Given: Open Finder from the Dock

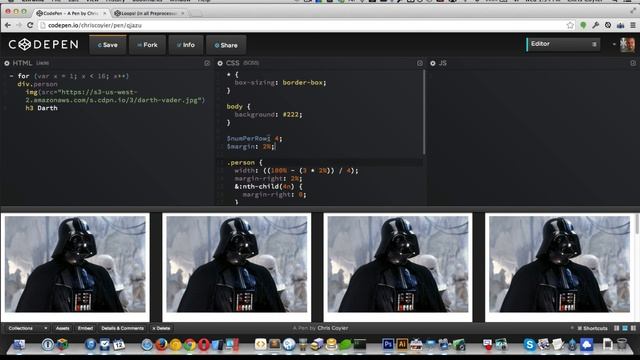Looking at the screenshot, I should coord(19,345).
